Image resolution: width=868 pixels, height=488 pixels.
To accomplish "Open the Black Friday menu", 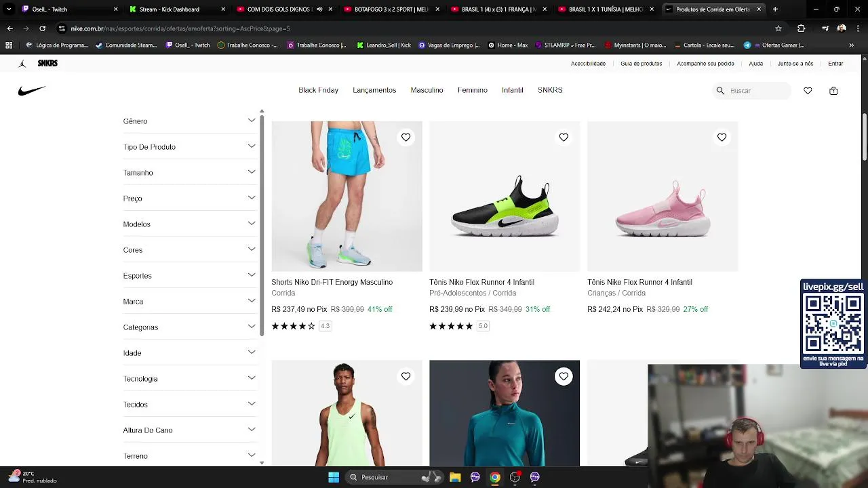I will pos(318,90).
